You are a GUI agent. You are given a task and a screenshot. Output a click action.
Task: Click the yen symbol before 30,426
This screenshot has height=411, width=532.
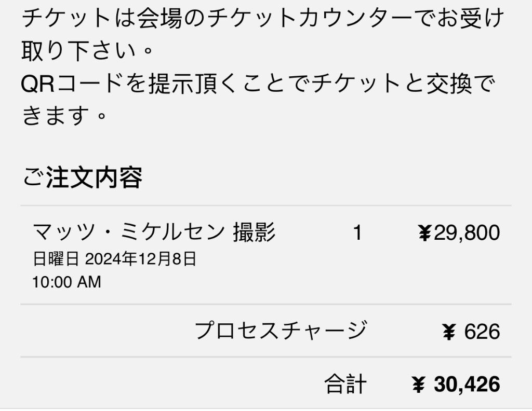[418, 385]
